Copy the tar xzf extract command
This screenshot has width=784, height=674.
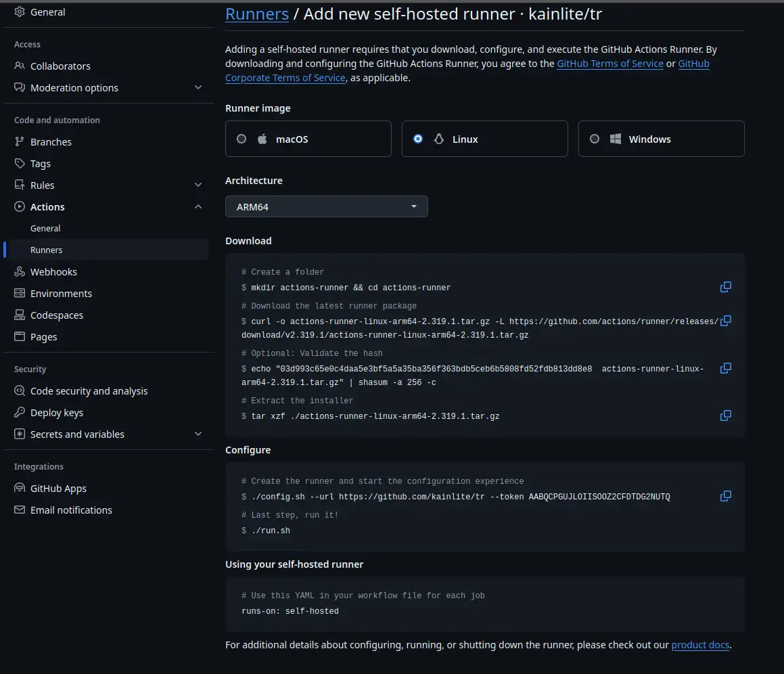(726, 415)
